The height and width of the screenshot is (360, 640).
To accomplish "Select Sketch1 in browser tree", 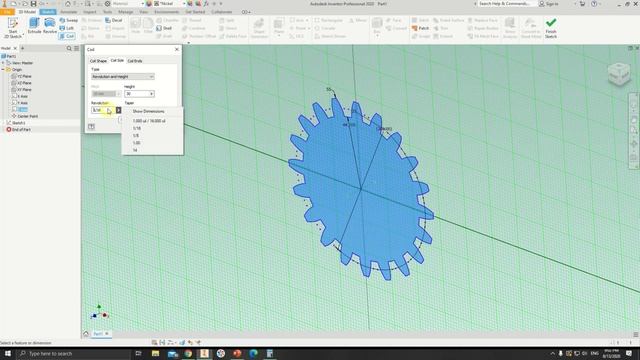I will click(x=19, y=123).
